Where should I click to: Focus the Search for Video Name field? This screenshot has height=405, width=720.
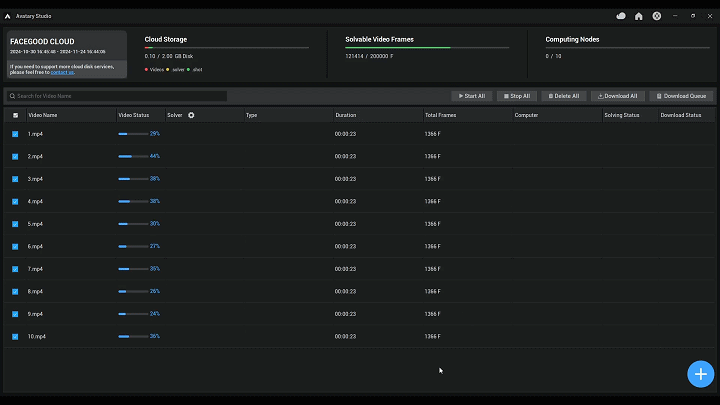(117, 96)
